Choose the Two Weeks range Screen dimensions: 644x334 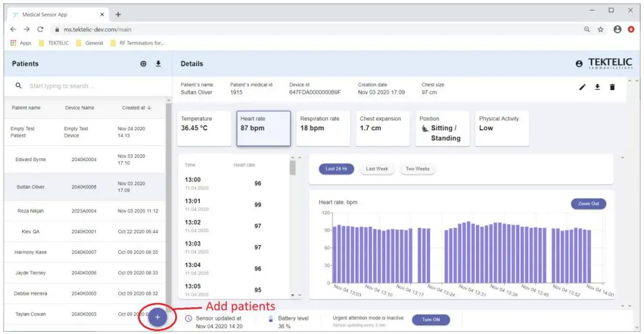(417, 169)
